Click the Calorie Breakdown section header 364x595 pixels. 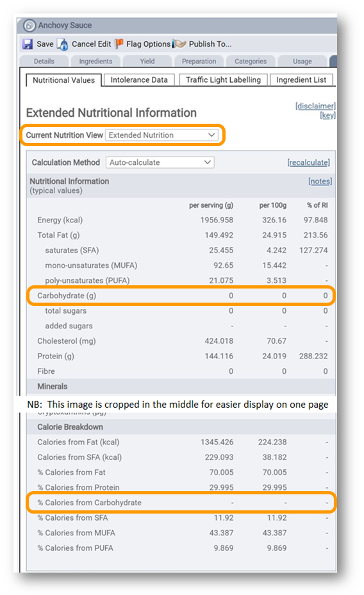click(70, 427)
